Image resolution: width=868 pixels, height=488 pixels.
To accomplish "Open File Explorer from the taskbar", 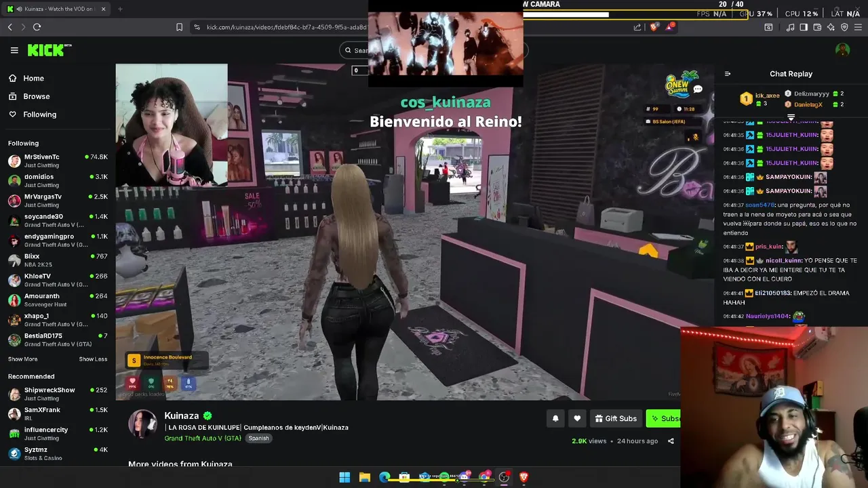I will (364, 477).
